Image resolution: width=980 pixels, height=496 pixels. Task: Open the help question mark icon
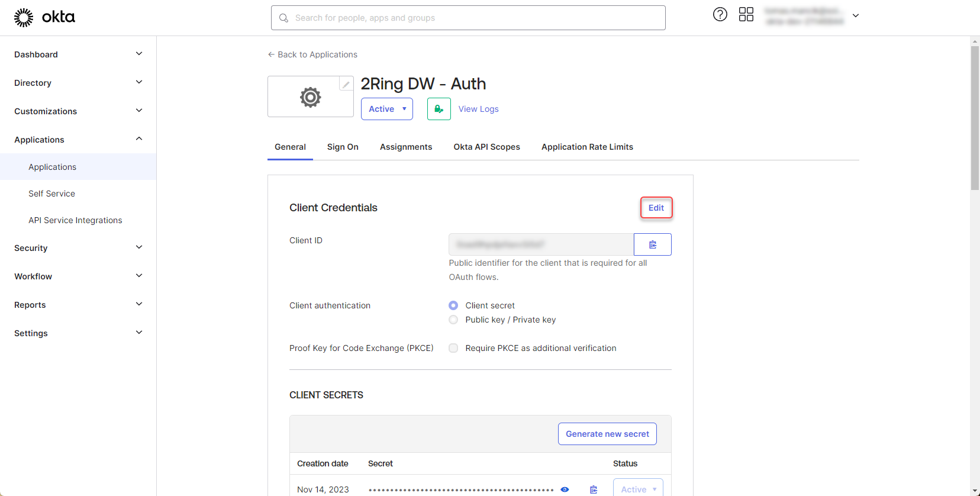click(x=720, y=15)
